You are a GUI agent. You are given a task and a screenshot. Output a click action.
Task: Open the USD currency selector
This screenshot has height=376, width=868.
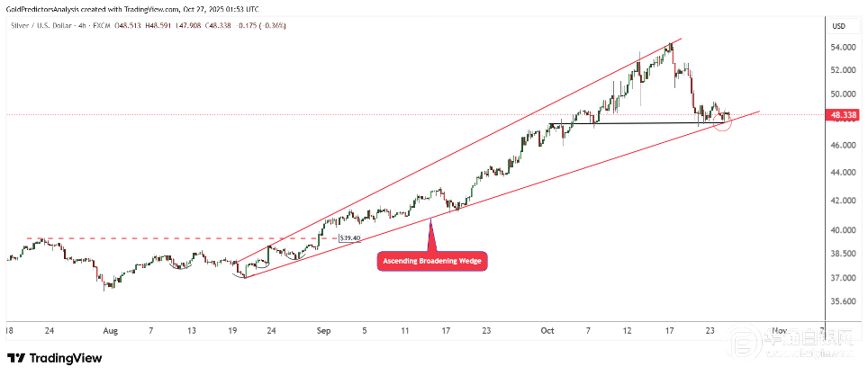(x=839, y=27)
